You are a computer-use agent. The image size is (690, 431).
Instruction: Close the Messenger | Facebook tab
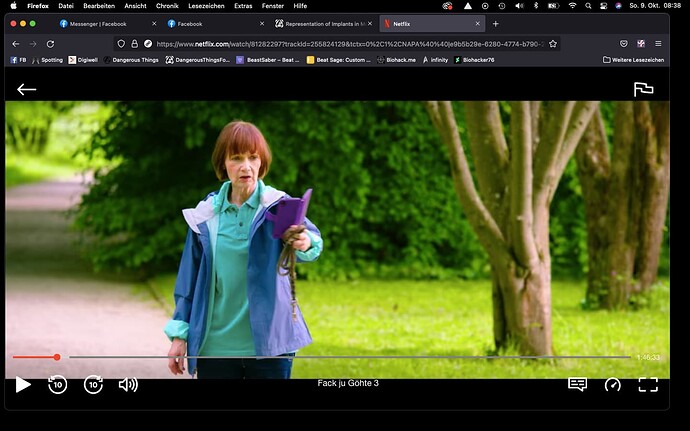click(154, 24)
